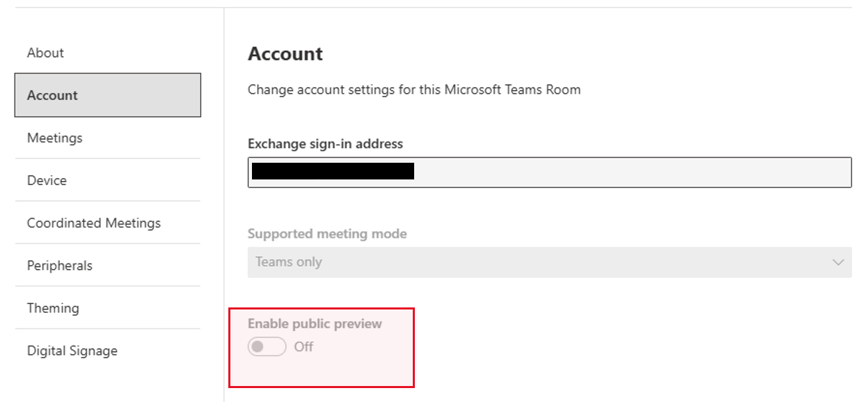Click the redacted address inside sign-in field
This screenshot has width=868, height=402.
pos(333,171)
